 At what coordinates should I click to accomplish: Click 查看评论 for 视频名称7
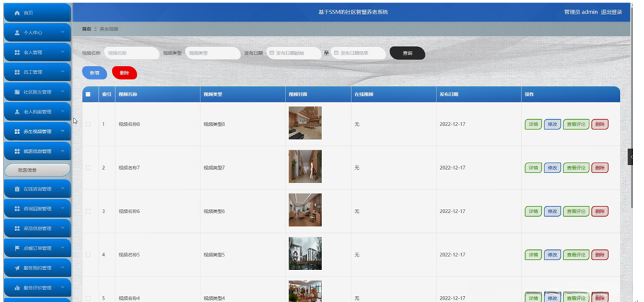576,168
